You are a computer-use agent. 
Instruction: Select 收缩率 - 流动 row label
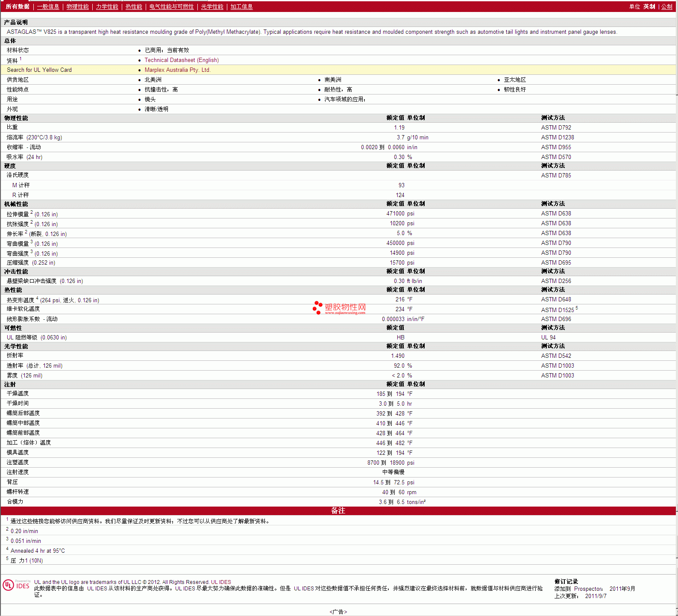click(x=24, y=147)
